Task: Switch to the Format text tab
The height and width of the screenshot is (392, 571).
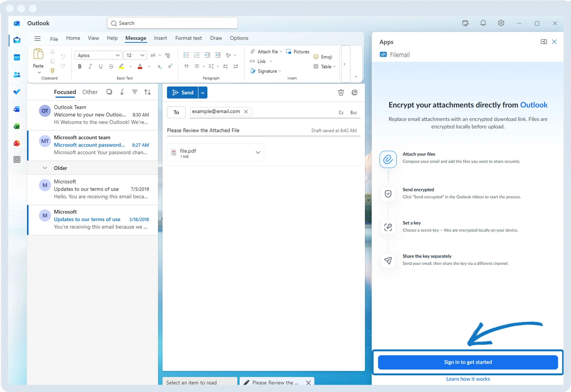Action: click(x=189, y=38)
